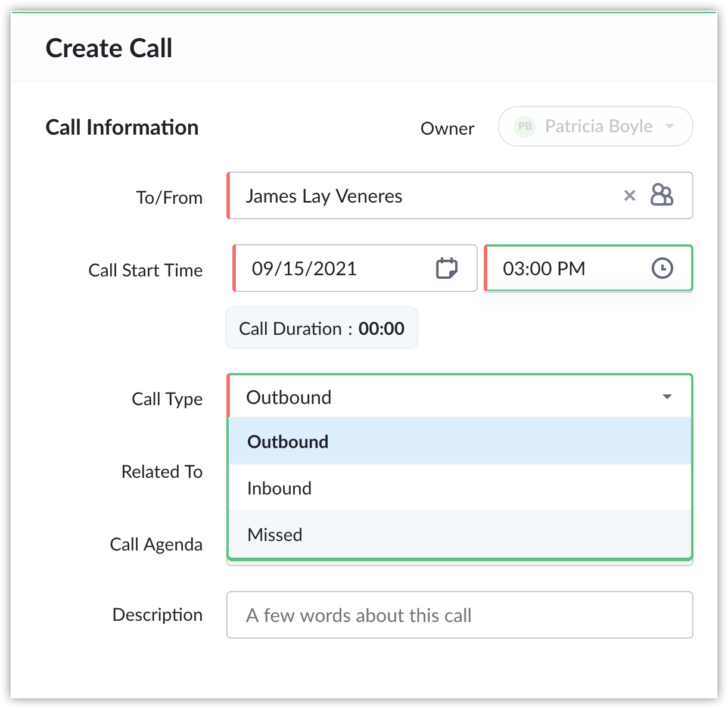Edit the 03:00 PM time field
The height and width of the screenshot is (709, 728).
coord(589,268)
